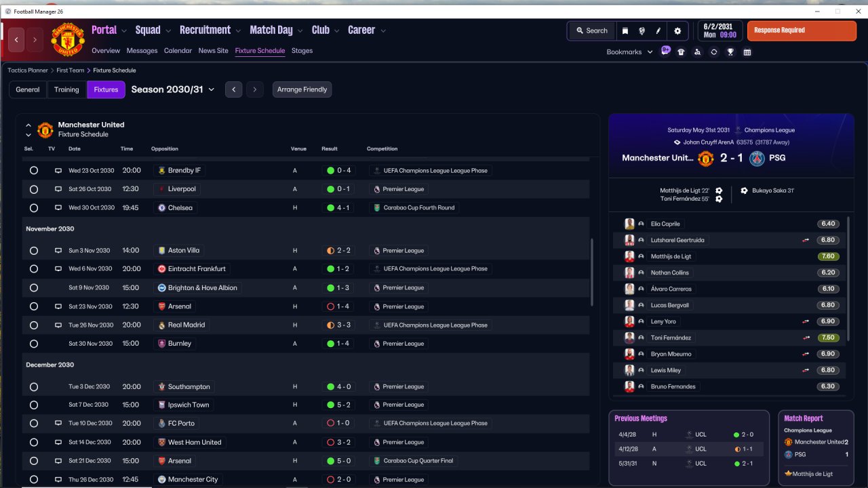Open the Real Madrid opposition link

(180, 325)
